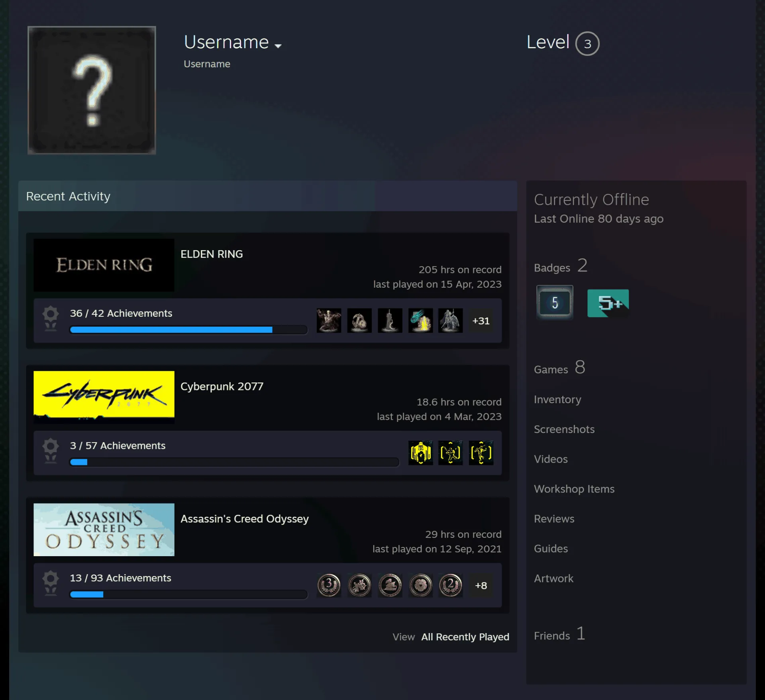Open the Games list
This screenshot has height=700, width=765.
(559, 367)
